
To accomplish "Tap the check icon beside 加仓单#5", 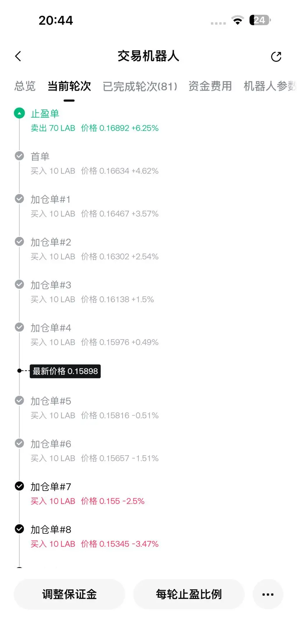I will coord(19,400).
